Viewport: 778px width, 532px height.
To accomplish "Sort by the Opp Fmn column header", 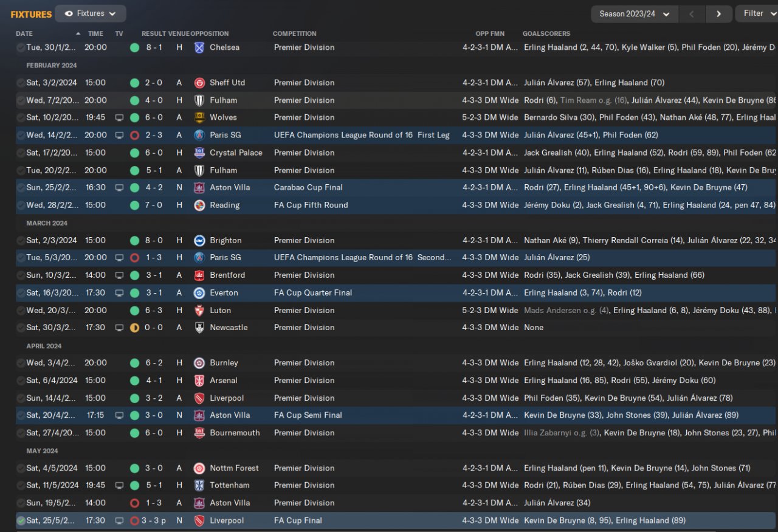I will pos(490,34).
